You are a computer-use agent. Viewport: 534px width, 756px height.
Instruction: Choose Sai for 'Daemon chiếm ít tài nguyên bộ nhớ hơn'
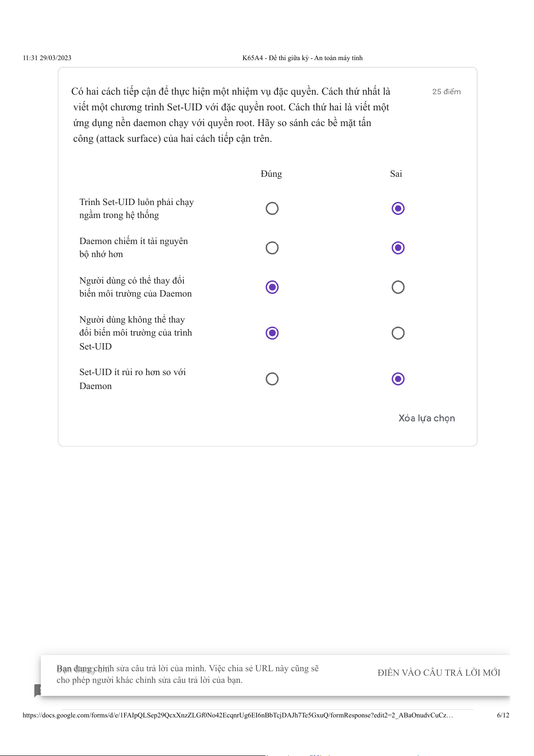point(398,248)
